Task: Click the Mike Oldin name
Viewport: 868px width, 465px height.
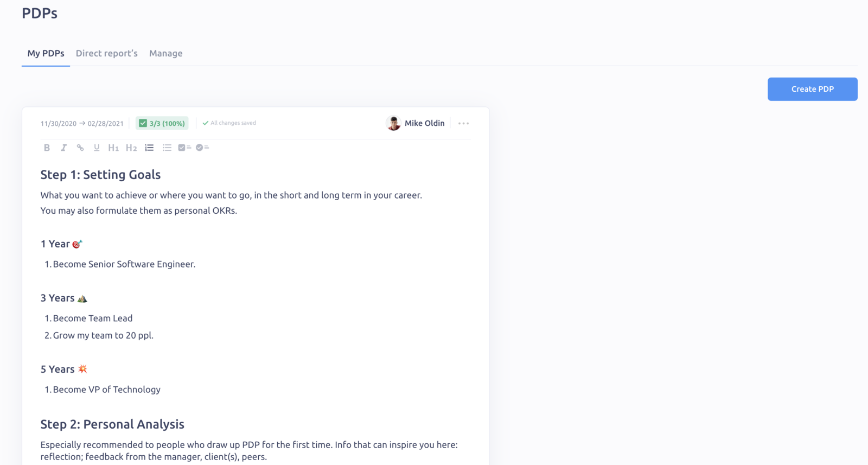Action: [424, 123]
